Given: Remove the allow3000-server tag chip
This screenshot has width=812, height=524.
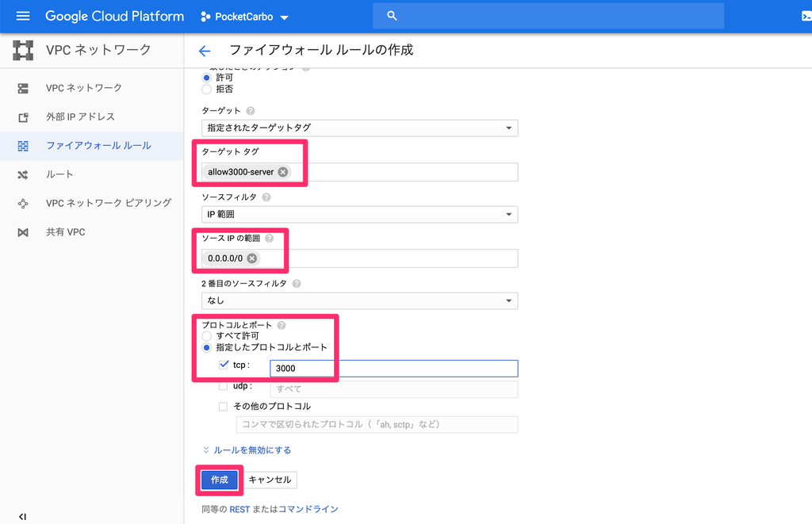Looking at the screenshot, I should click(283, 172).
